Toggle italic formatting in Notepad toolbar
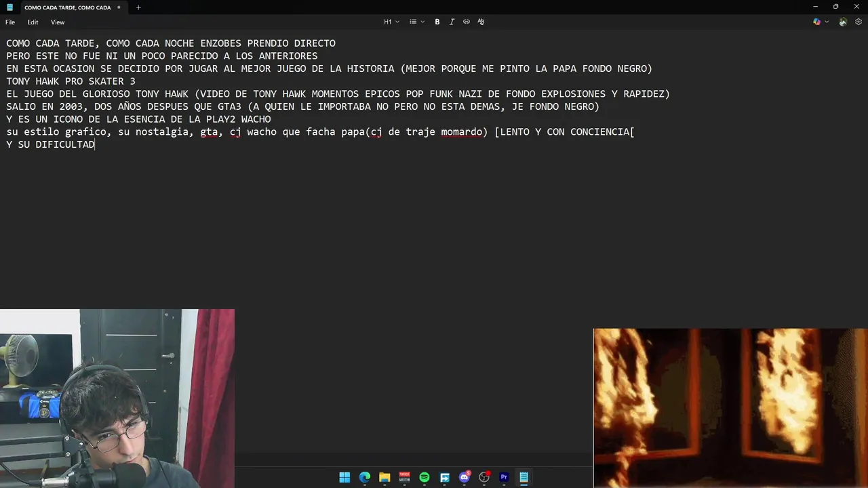 click(452, 22)
